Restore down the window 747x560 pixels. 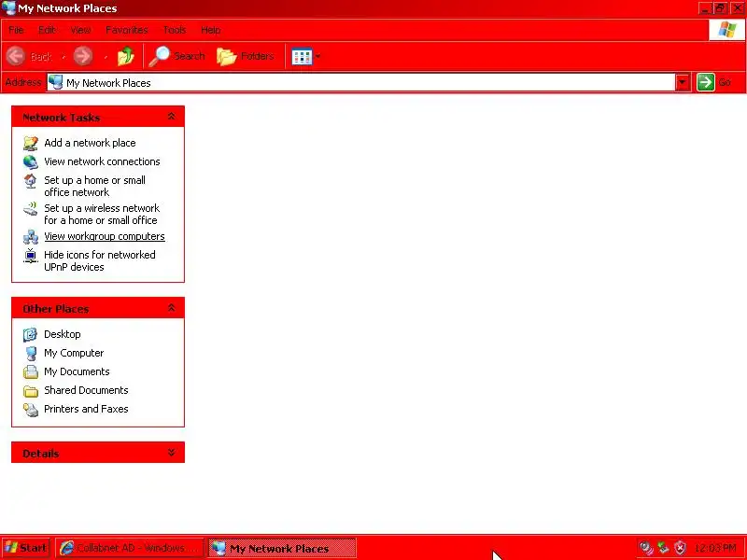721,8
